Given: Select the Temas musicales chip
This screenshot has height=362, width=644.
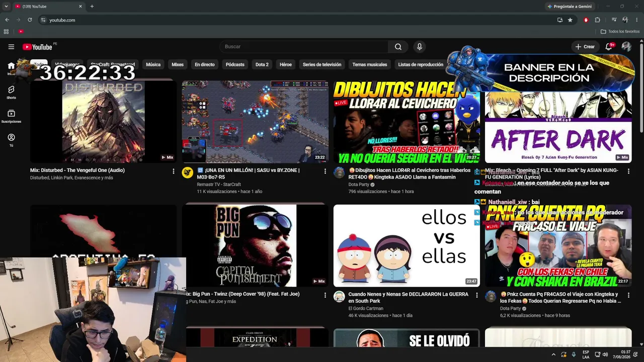Looking at the screenshot, I should tap(370, 64).
